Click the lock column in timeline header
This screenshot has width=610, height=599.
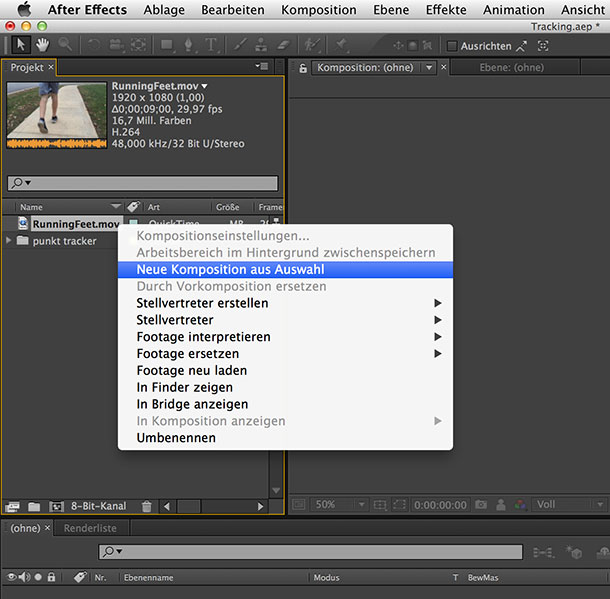pyautogui.click(x=51, y=577)
